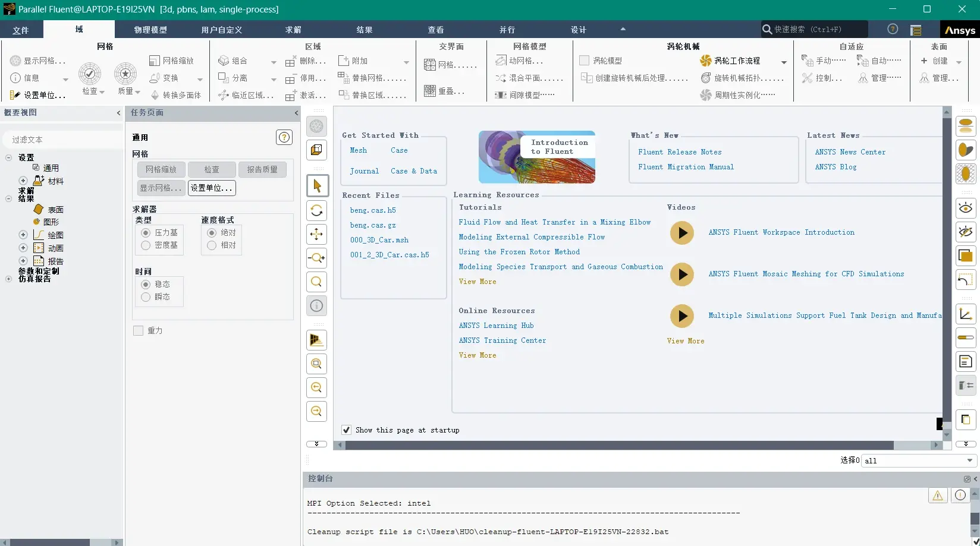The height and width of the screenshot is (546, 980).
Task: Click 动网格 dynamic mesh ribbon icon
Action: (x=501, y=61)
